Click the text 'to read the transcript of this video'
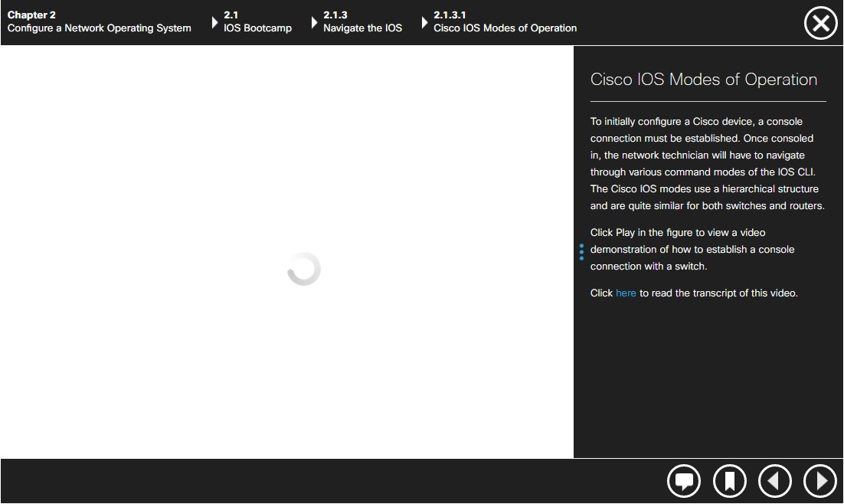 718,293
